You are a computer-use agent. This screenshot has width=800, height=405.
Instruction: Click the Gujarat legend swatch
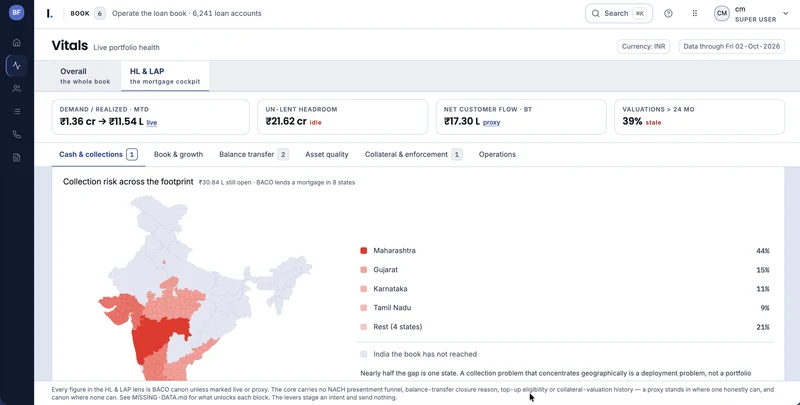point(363,270)
